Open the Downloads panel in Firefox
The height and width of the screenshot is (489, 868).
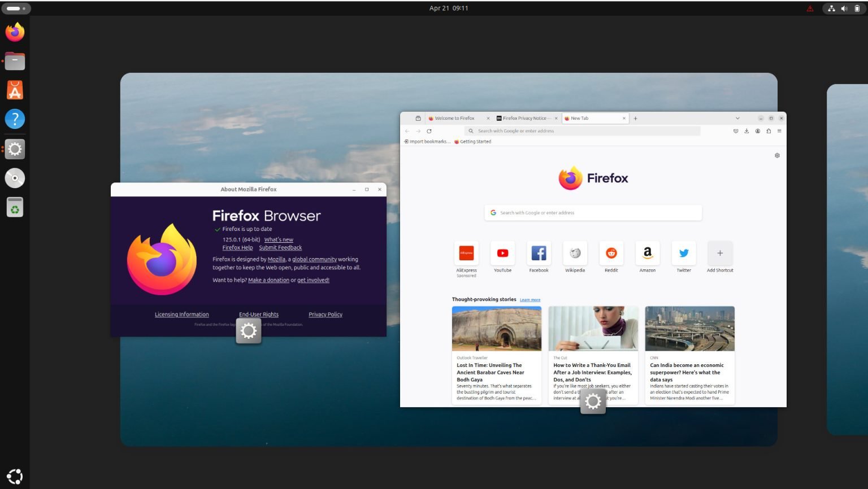coord(747,130)
